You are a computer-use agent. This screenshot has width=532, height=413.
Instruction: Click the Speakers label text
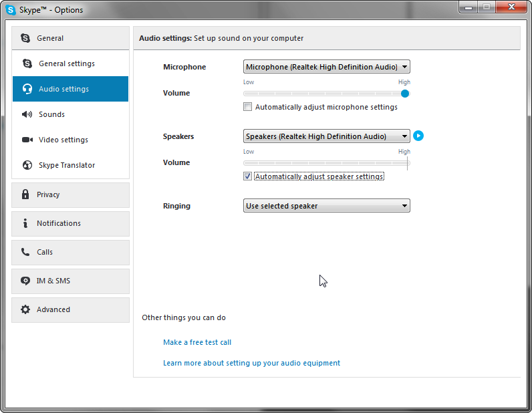[178, 136]
